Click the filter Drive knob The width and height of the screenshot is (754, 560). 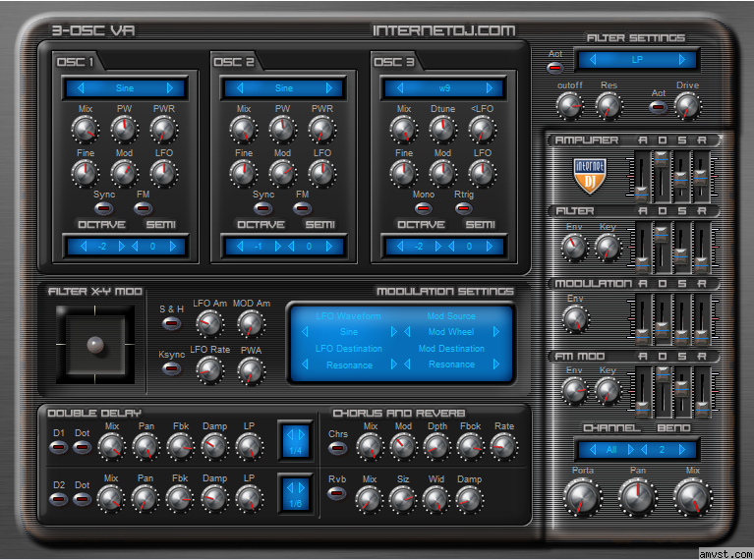[x=687, y=106]
